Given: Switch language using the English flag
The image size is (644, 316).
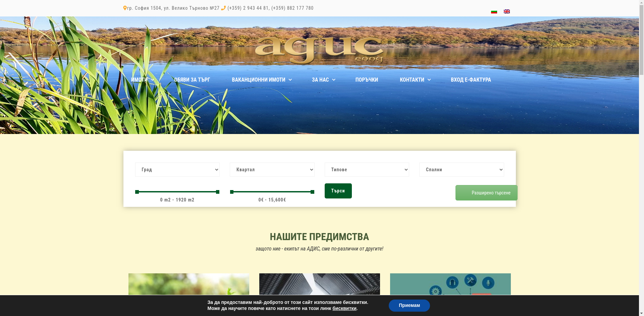Looking at the screenshot, I should point(506,11).
